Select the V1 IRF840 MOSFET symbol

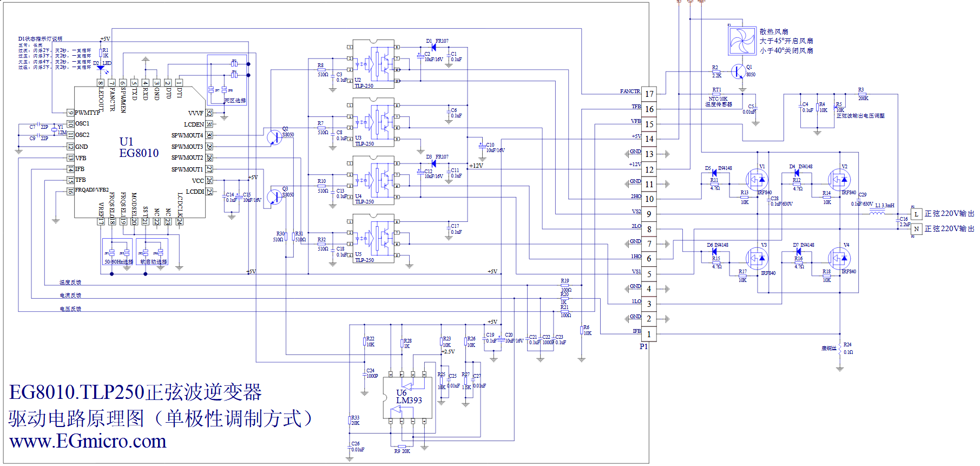tap(757, 179)
